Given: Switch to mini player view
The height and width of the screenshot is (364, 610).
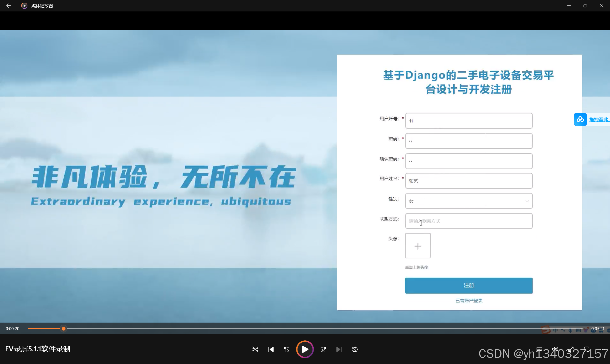Looking at the screenshot, I should coord(587,349).
